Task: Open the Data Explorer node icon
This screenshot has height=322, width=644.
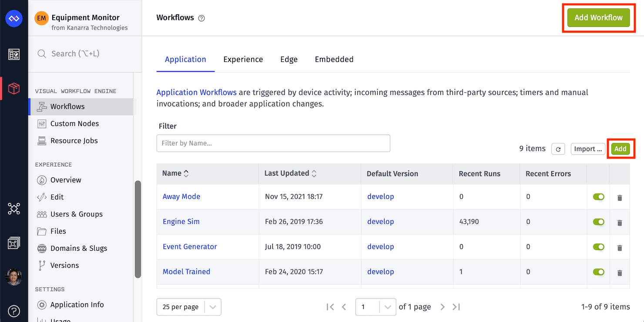Action: (x=14, y=209)
